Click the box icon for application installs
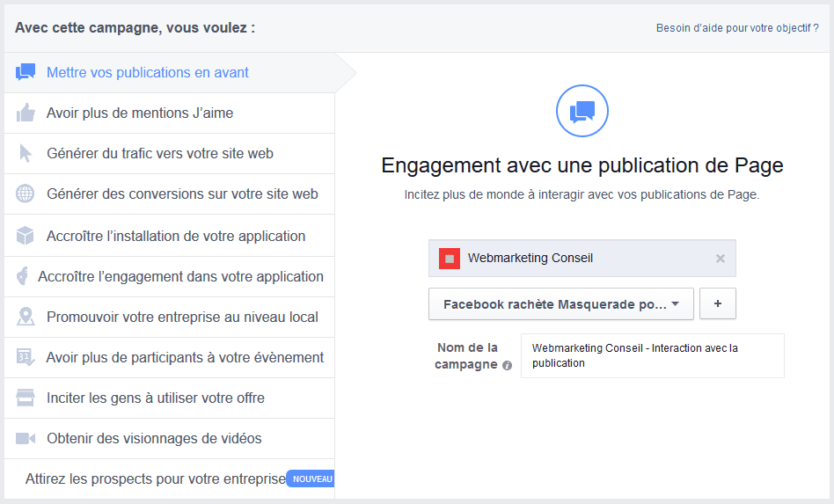 [x=26, y=236]
